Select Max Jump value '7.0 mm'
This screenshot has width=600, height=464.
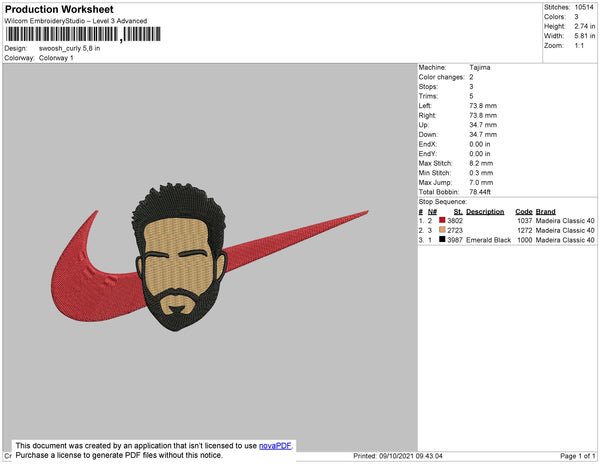[x=481, y=182]
